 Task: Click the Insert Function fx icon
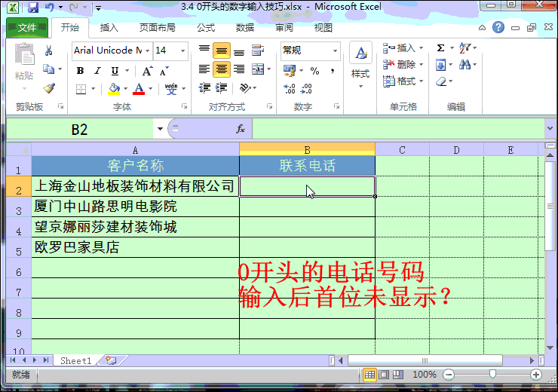(241, 129)
